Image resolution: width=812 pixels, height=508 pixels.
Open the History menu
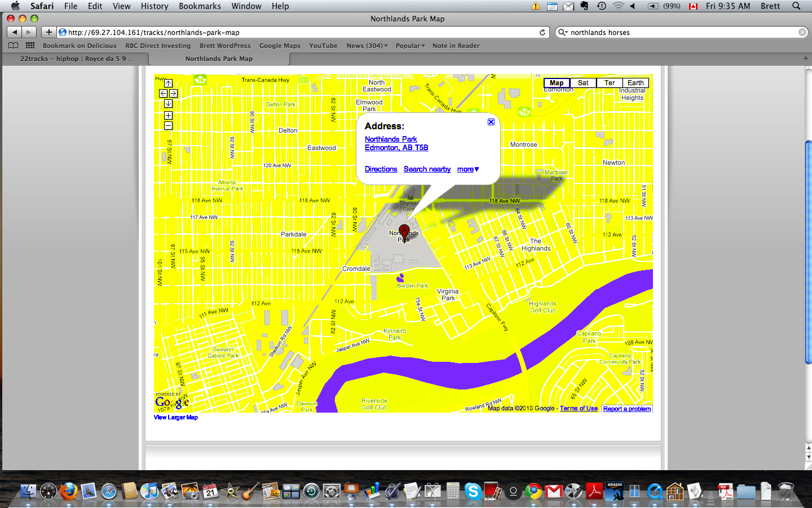pos(155,6)
